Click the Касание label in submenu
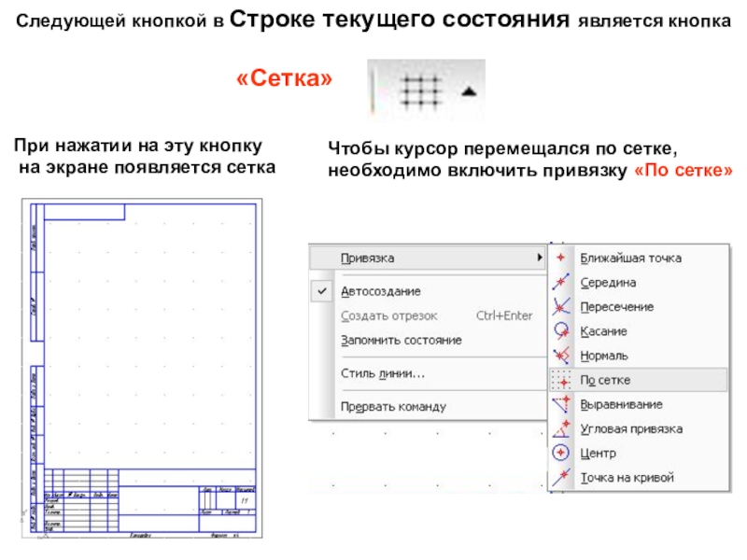Image resolution: width=747 pixels, height=560 pixels. click(603, 331)
